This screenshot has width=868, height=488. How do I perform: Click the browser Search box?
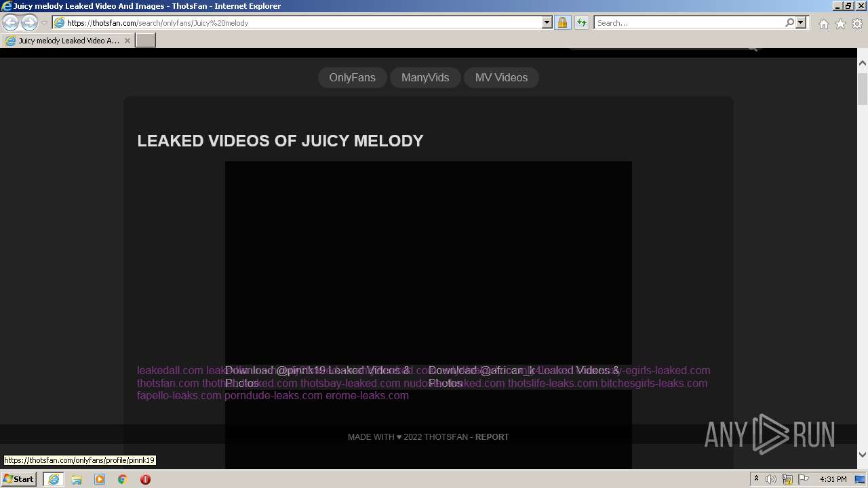tap(689, 23)
